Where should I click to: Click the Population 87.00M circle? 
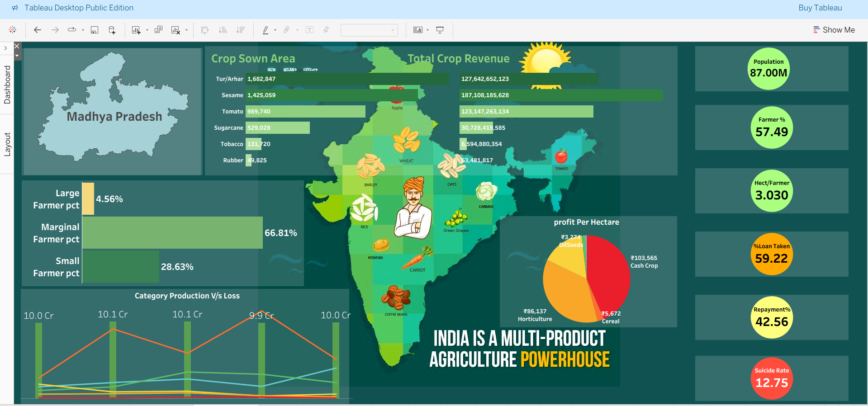[x=768, y=69]
